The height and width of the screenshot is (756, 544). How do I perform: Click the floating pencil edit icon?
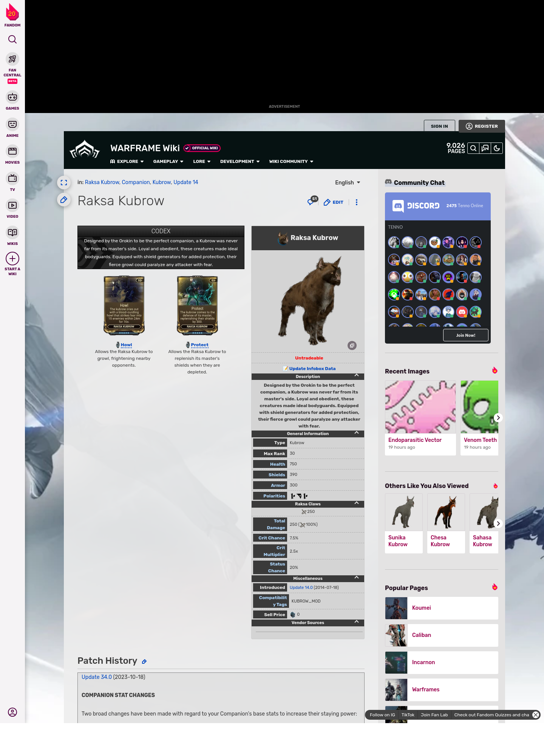tap(64, 200)
